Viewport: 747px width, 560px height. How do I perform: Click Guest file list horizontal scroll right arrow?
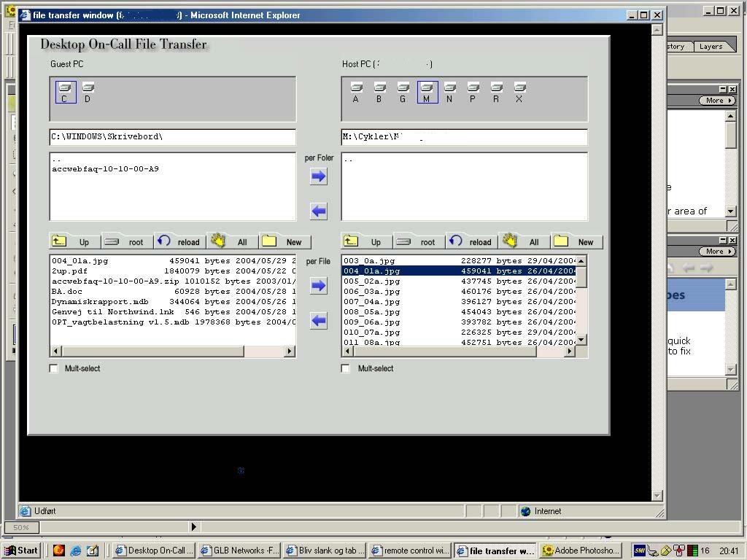tap(289, 351)
